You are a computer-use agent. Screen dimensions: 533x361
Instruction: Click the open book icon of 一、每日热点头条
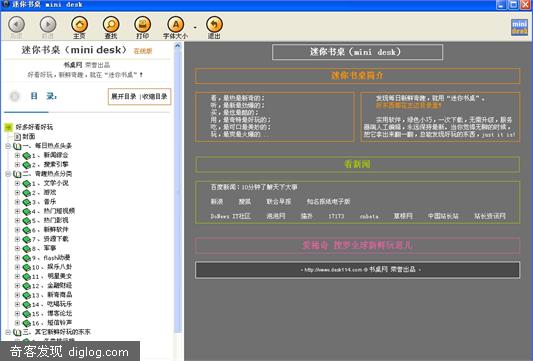coord(17,146)
